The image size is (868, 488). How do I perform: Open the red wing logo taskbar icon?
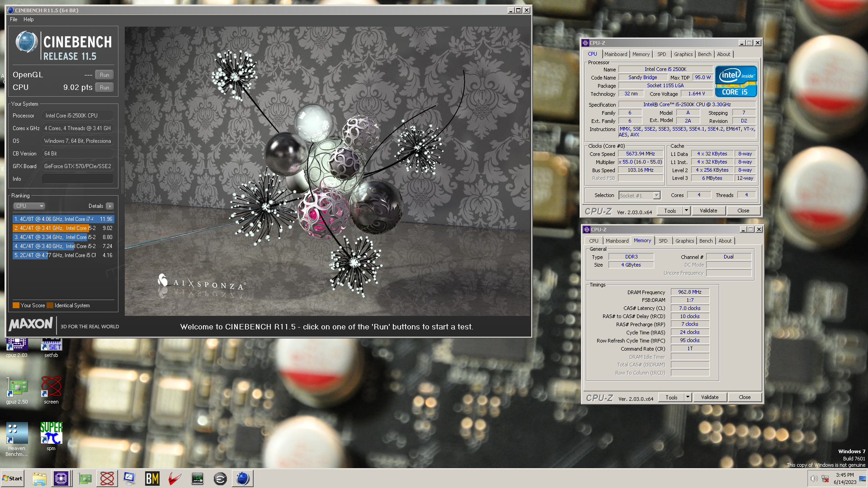[175, 479]
